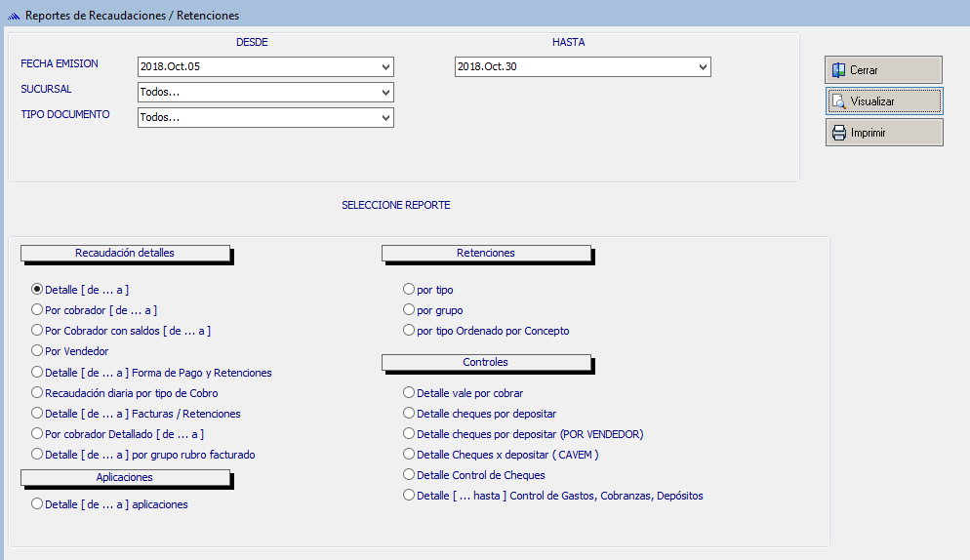Select the 'Detalle [ de ... a ]' report option
The width and height of the screenshot is (970, 560).
click(38, 290)
